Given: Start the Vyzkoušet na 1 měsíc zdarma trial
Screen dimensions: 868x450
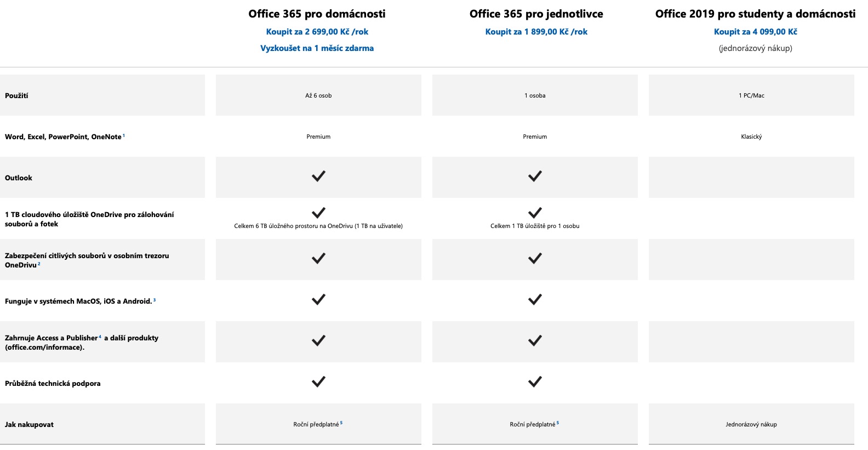Looking at the screenshot, I should tap(317, 48).
